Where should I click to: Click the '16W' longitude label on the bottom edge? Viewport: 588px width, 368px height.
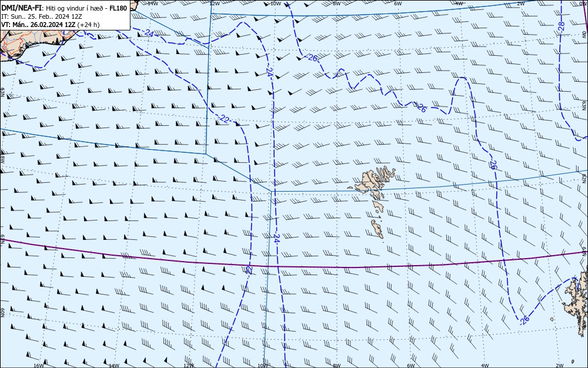click(39, 365)
